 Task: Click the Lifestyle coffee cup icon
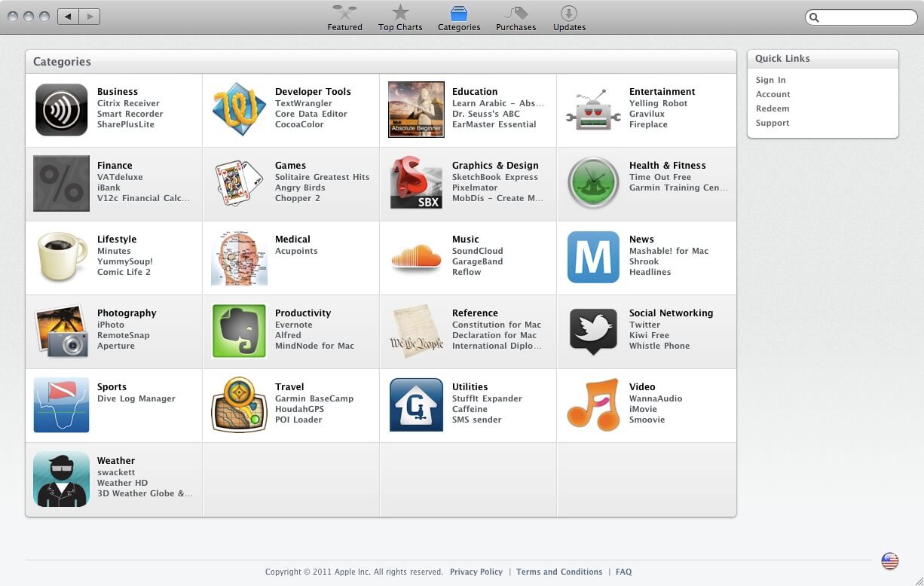62,257
